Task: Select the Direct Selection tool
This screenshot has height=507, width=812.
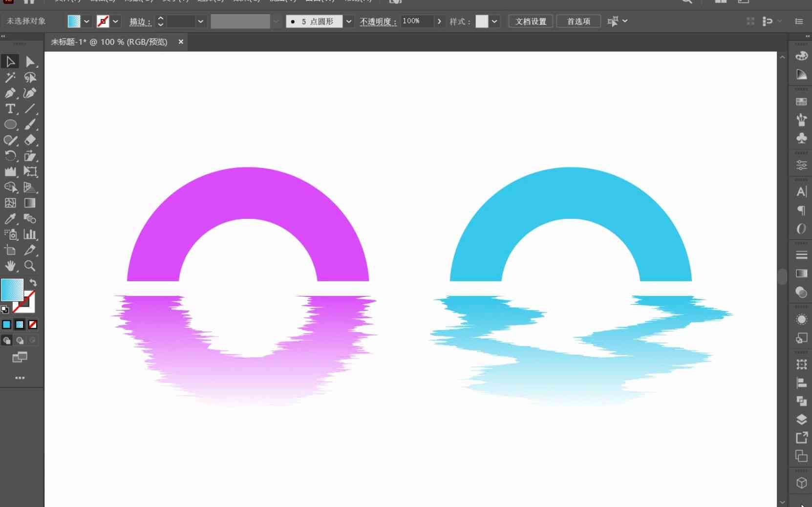Action: tap(30, 62)
